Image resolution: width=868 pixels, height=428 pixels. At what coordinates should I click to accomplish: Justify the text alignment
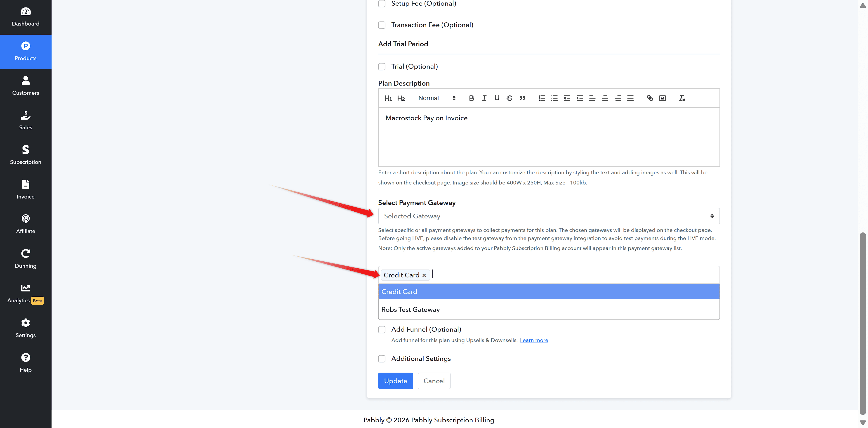[630, 98]
